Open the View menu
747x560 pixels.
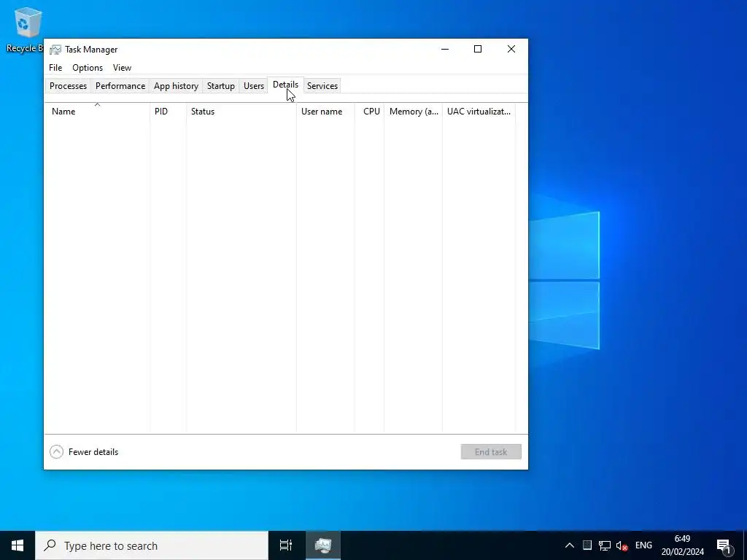pyautogui.click(x=122, y=68)
